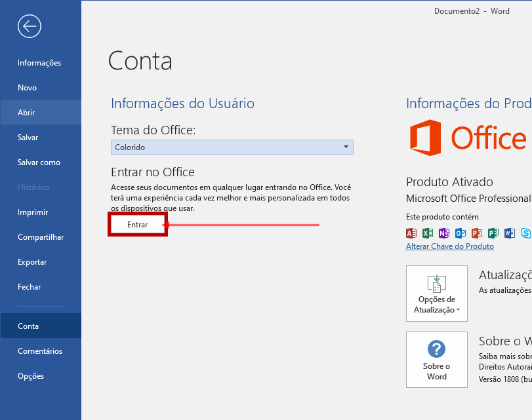
Task: Choose Abrir from the backstage menu
Action: coord(41,112)
